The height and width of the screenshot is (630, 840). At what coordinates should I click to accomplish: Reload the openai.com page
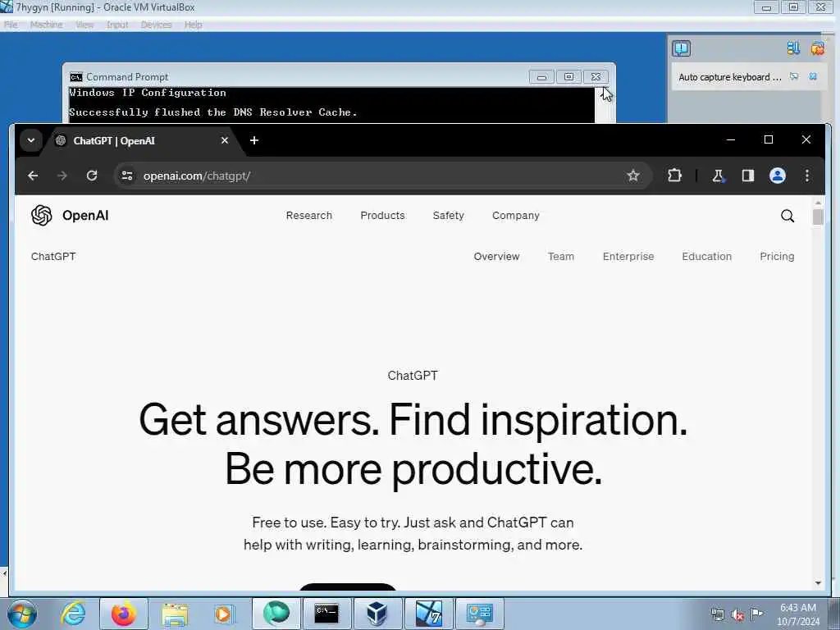tap(92, 176)
